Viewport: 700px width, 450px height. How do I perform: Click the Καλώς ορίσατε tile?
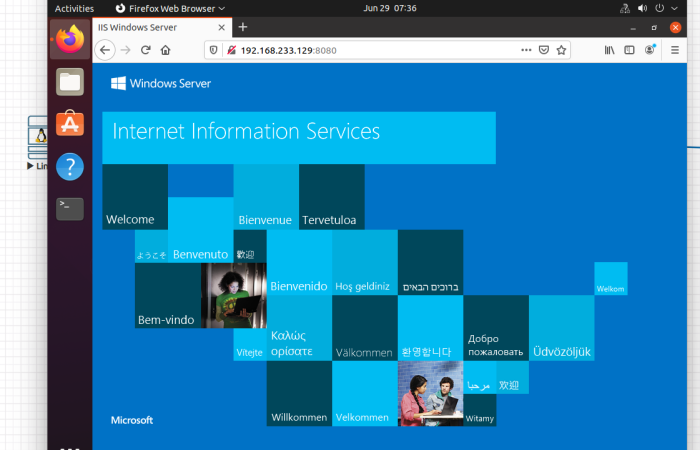pyautogui.click(x=299, y=328)
